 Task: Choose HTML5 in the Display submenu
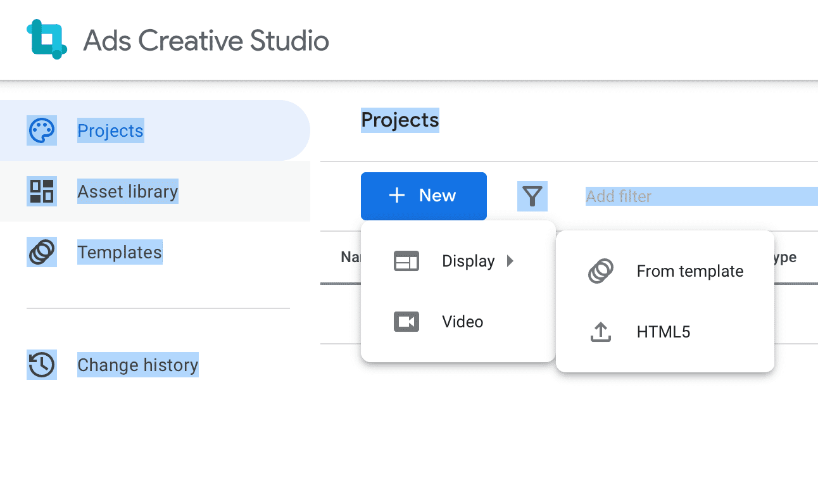[x=665, y=332]
